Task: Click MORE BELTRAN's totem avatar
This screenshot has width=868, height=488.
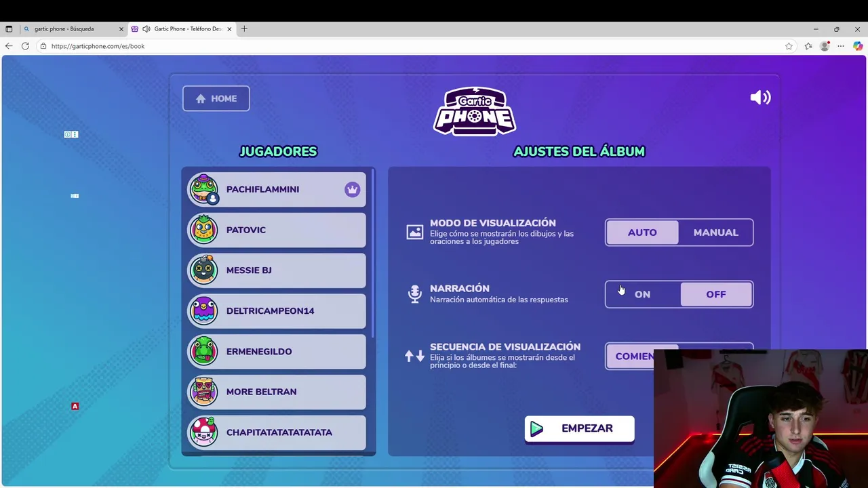Action: 204,392
